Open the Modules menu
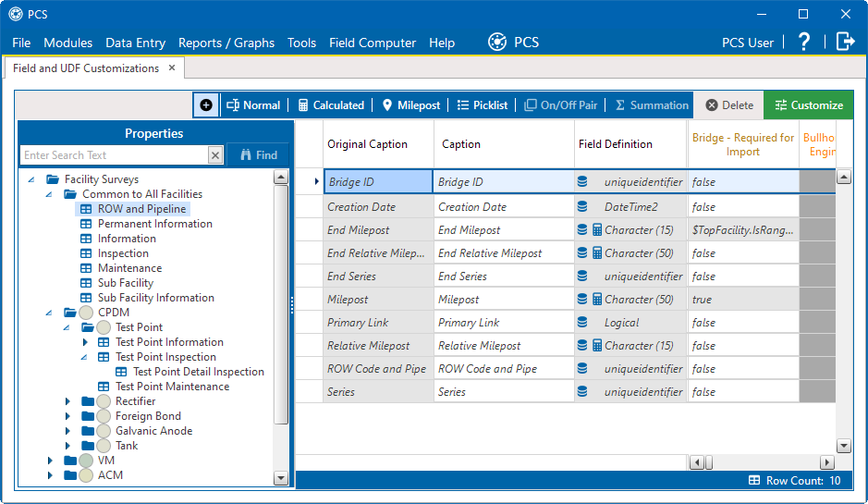This screenshot has width=868, height=504. pyautogui.click(x=68, y=43)
